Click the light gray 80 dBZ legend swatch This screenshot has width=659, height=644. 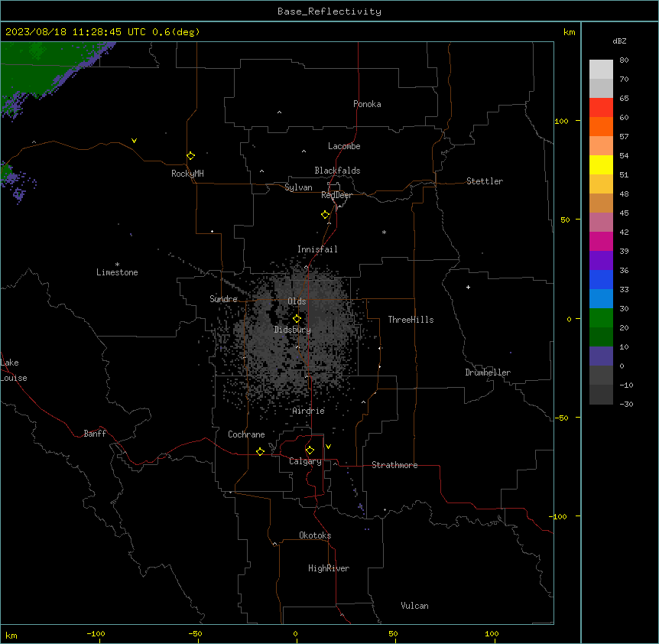point(601,70)
